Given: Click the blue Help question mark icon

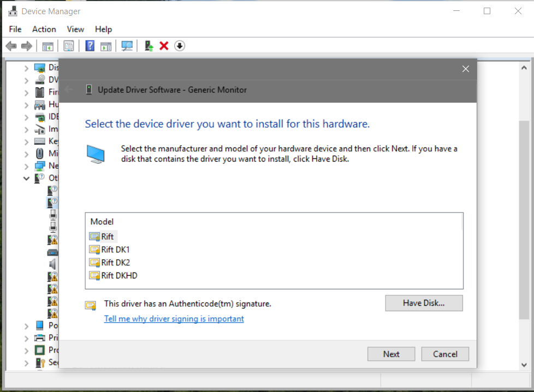Looking at the screenshot, I should pos(90,46).
